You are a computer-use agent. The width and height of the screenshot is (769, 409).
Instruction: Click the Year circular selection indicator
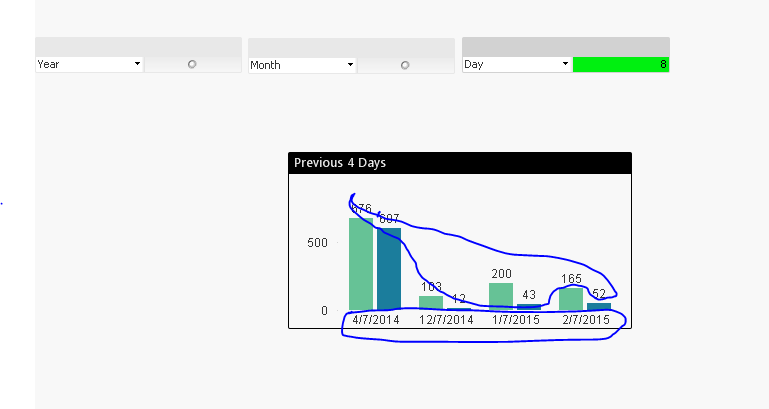[x=192, y=64]
